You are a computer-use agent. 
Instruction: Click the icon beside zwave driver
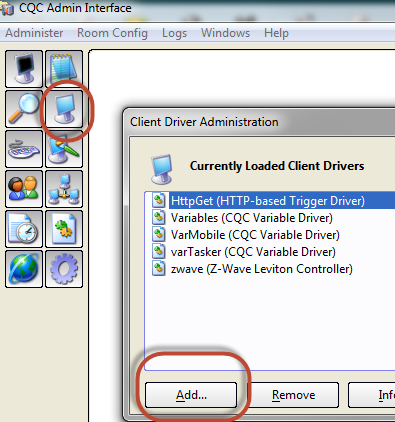tap(159, 268)
